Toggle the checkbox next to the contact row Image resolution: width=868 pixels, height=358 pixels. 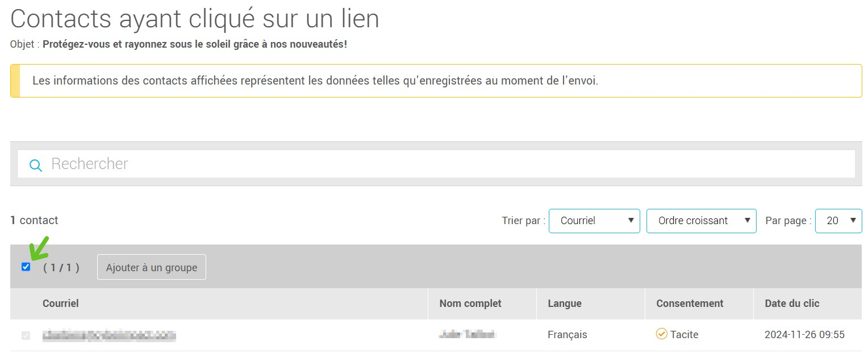pos(26,335)
